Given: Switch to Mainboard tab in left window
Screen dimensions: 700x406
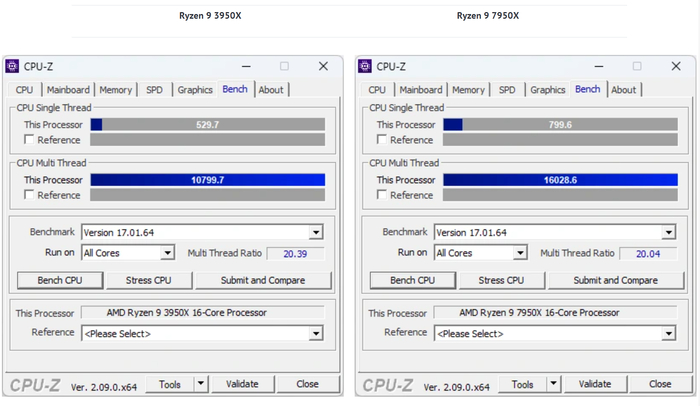Looking at the screenshot, I should 68,90.
